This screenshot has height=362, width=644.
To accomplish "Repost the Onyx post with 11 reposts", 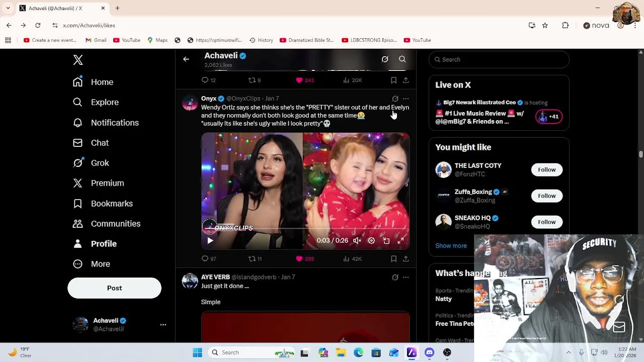I will click(x=255, y=259).
